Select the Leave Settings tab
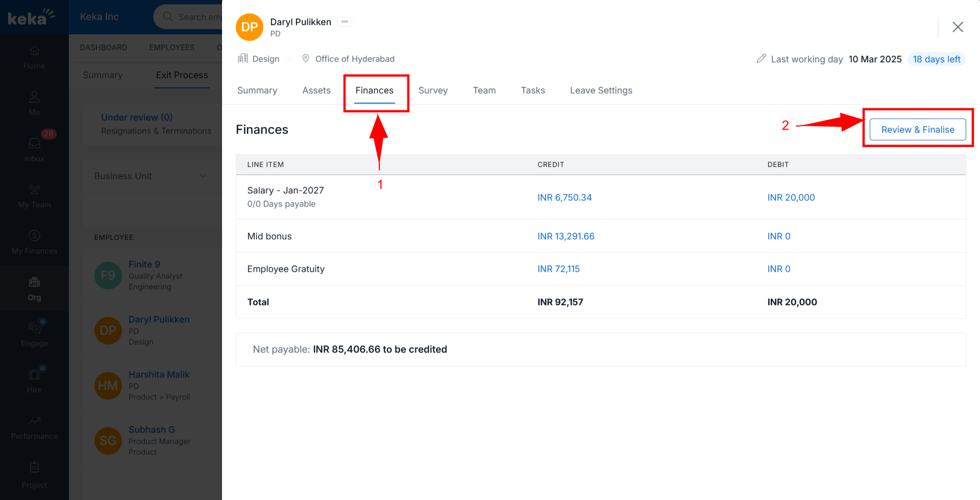Image resolution: width=980 pixels, height=500 pixels. (601, 90)
